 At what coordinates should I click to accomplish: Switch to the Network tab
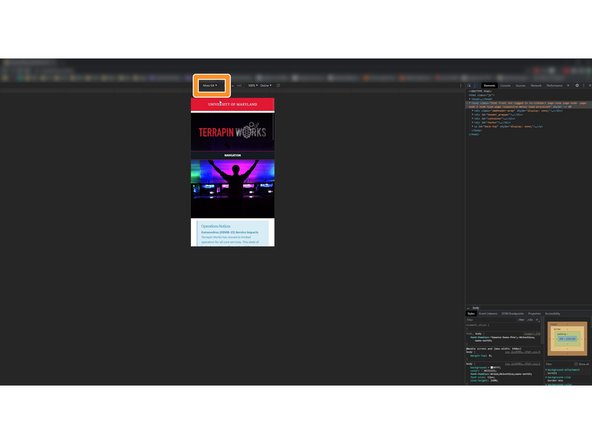(x=536, y=86)
